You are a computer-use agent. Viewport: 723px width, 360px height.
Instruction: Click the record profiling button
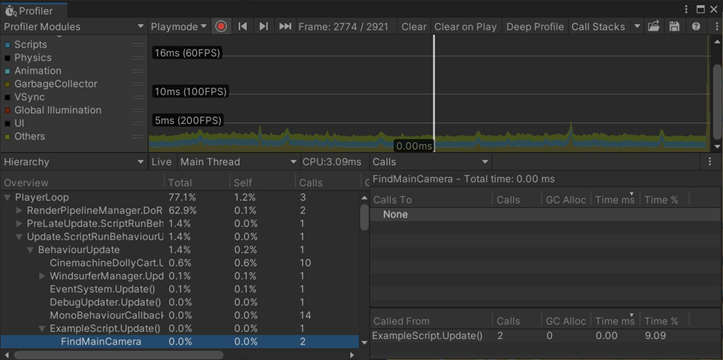[221, 27]
